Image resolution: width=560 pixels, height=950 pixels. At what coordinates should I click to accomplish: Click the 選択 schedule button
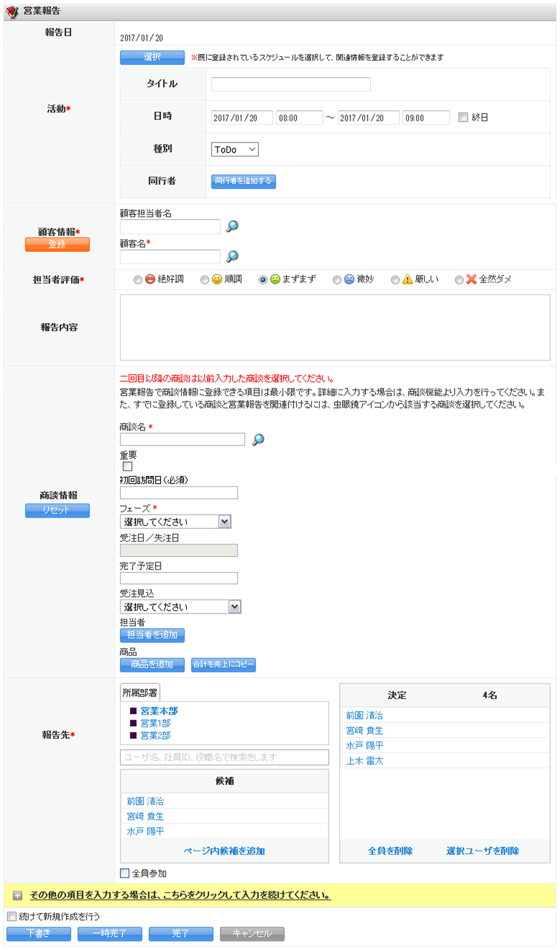coord(152,58)
